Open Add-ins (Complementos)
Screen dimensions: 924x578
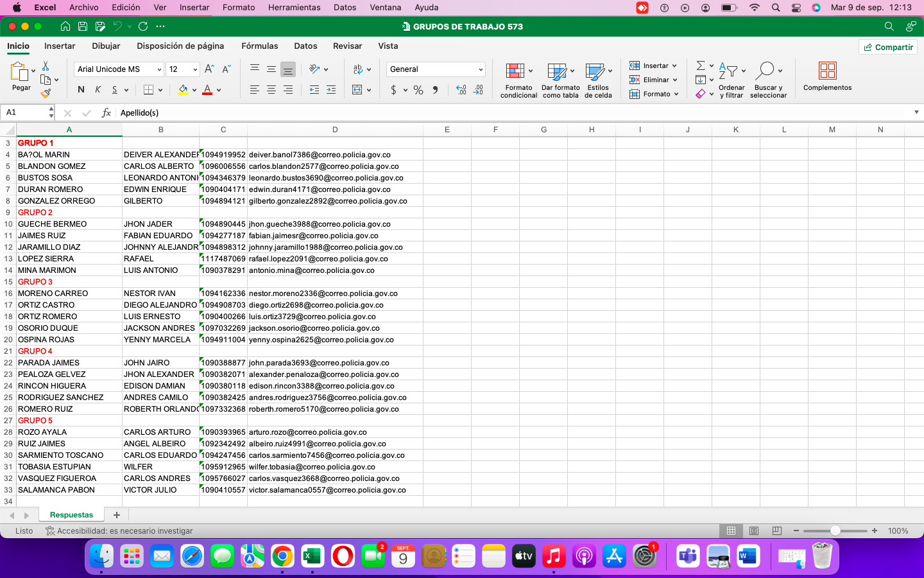pyautogui.click(x=827, y=76)
